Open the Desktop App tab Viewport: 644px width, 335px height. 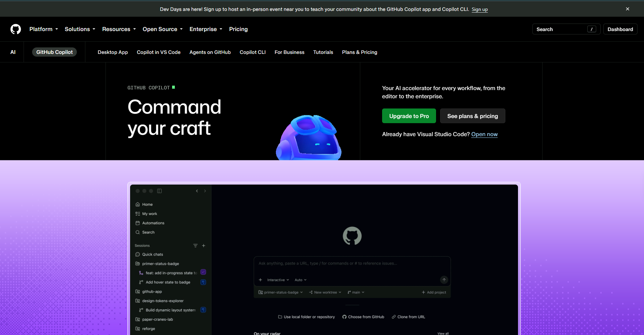(113, 52)
